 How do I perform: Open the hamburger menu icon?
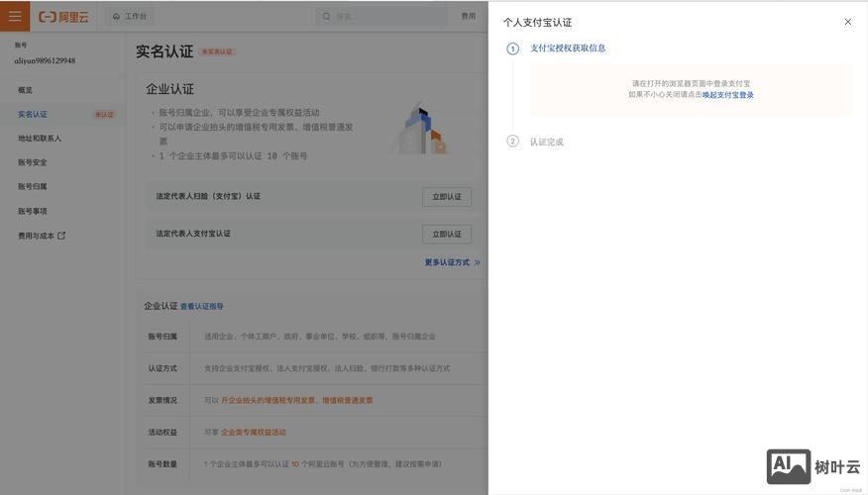tap(15, 16)
